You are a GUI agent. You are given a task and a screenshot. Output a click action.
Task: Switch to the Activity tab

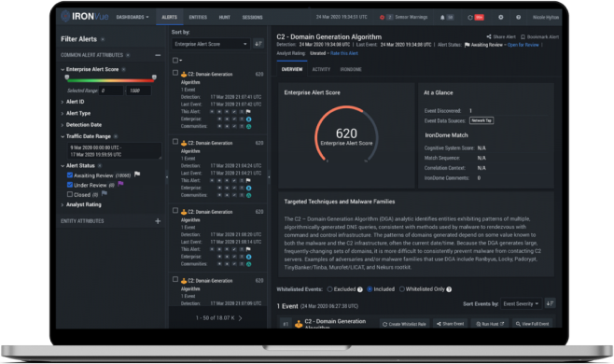click(x=321, y=69)
